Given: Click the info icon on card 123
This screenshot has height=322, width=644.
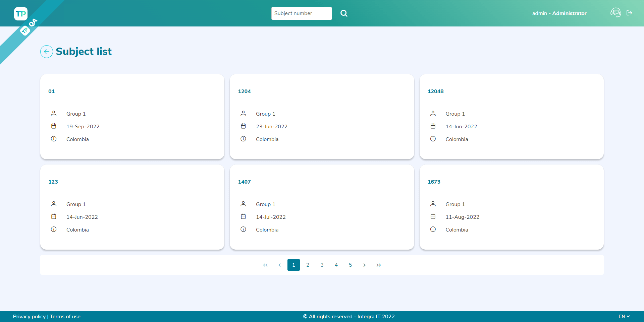Looking at the screenshot, I should 54,229.
